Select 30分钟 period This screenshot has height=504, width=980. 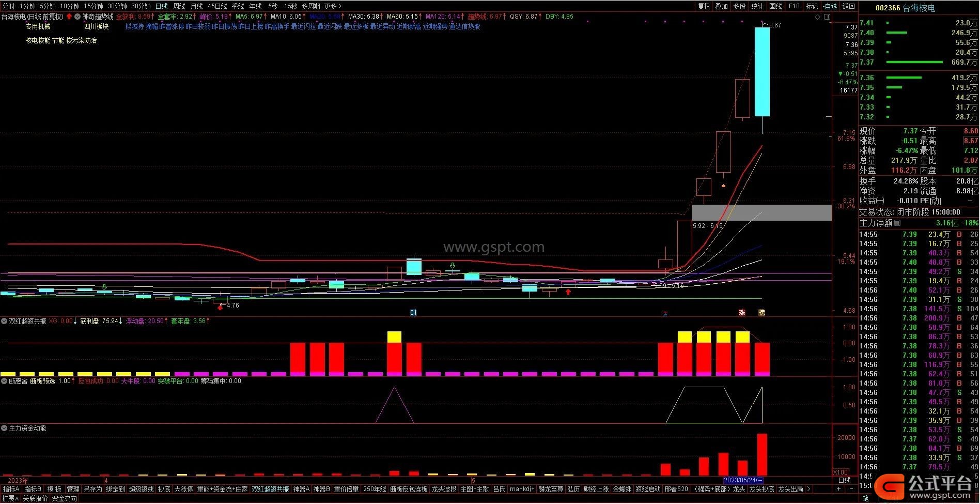pos(117,6)
